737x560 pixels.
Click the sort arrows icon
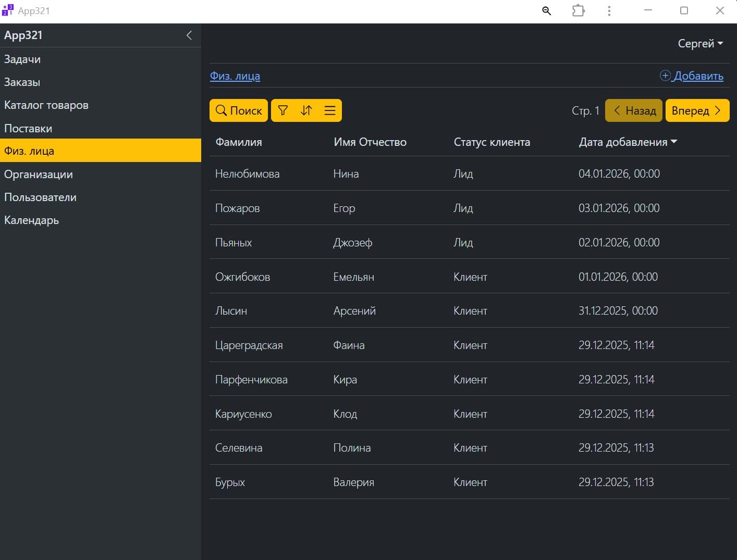(306, 110)
